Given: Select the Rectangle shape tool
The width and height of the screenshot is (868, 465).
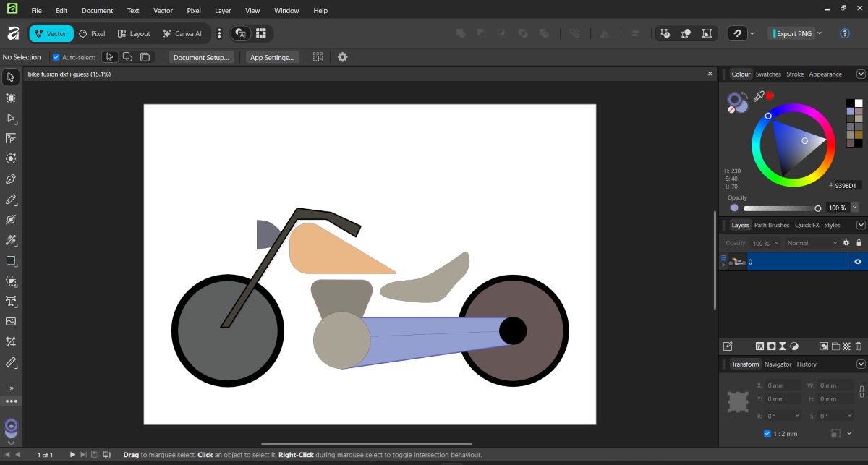Looking at the screenshot, I should click(11, 260).
